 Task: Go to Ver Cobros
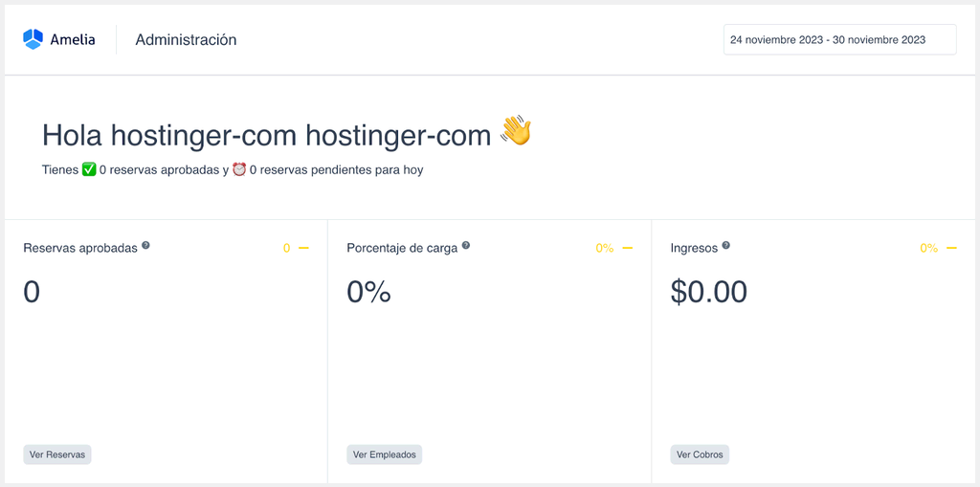pos(701,454)
